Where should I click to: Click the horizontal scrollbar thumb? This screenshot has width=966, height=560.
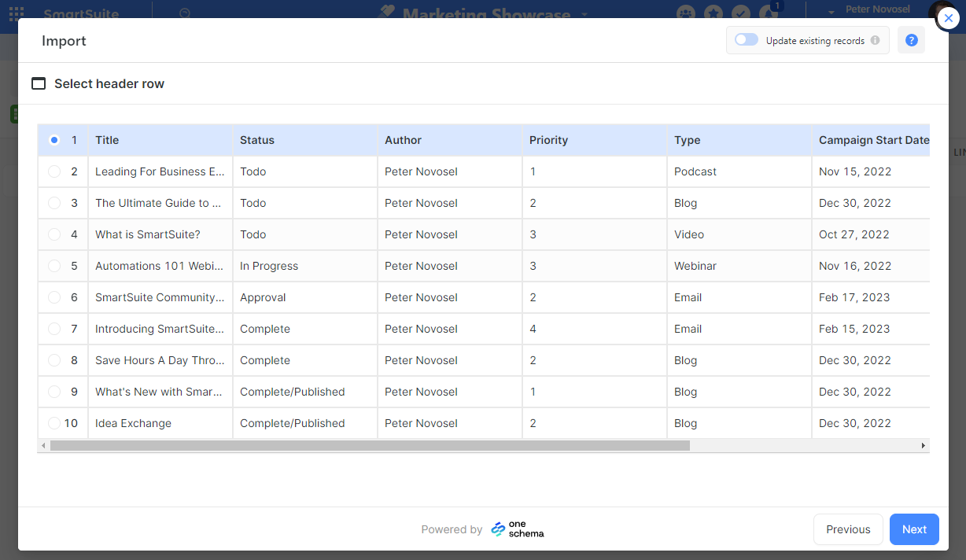click(x=370, y=446)
